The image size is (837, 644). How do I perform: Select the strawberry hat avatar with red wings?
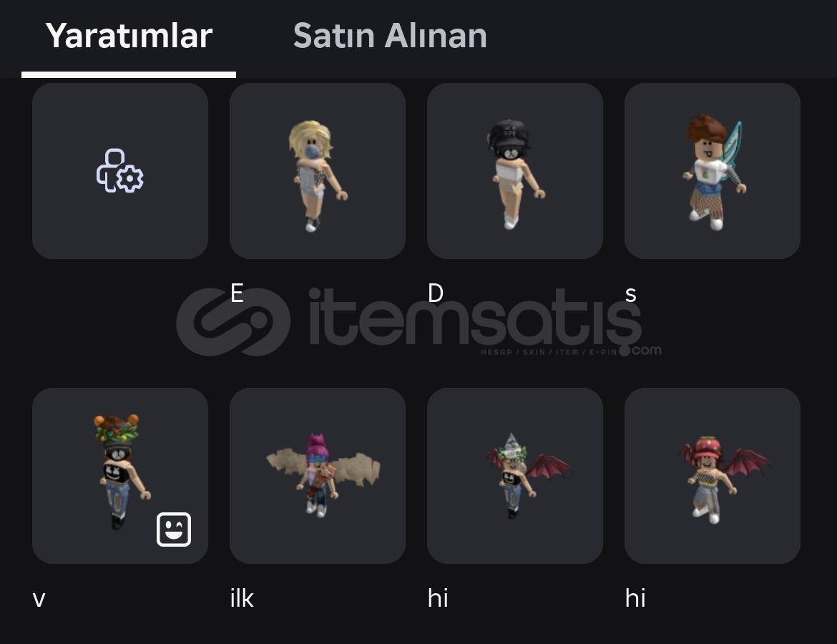(713, 476)
